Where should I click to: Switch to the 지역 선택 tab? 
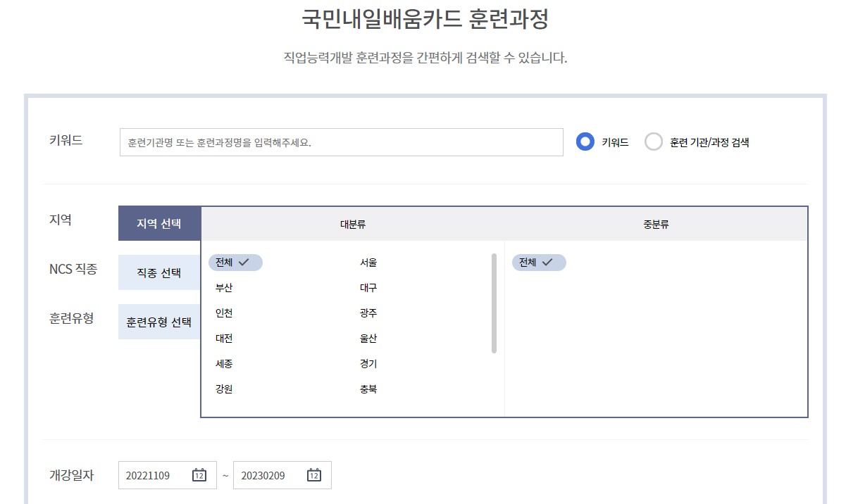(158, 222)
